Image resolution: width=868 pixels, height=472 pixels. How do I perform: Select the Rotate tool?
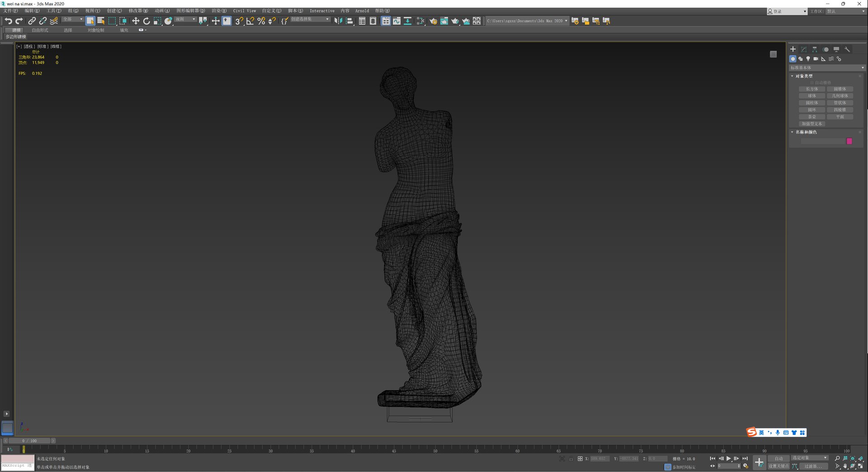(x=146, y=21)
